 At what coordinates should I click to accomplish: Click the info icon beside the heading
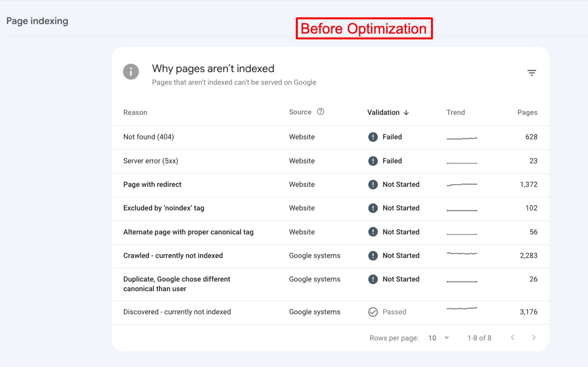tap(131, 72)
